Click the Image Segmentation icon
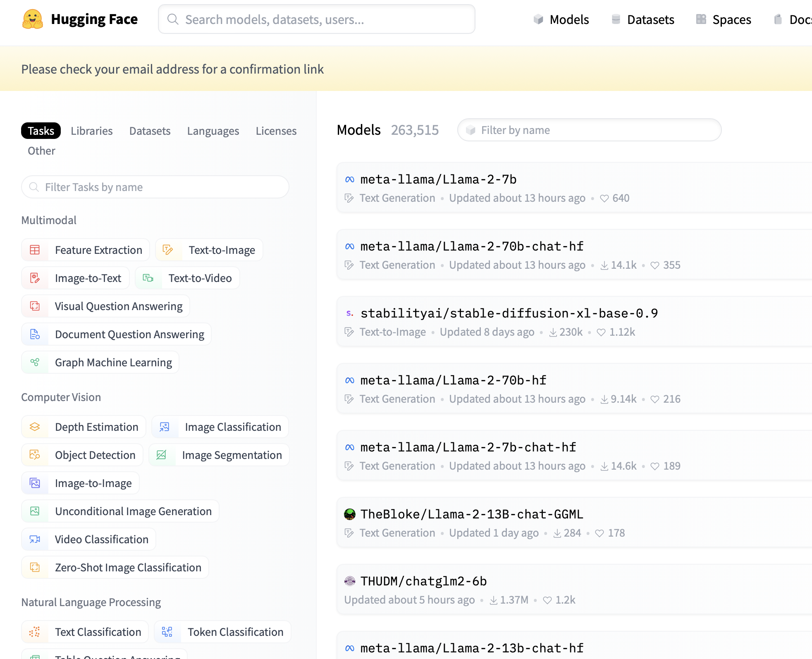The height and width of the screenshot is (659, 812). click(x=161, y=455)
